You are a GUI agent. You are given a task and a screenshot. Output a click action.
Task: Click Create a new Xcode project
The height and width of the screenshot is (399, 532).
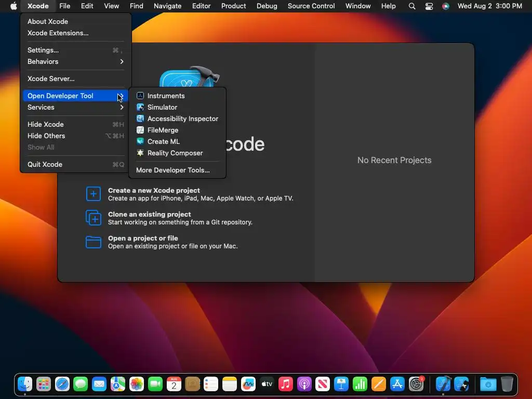pyautogui.click(x=154, y=190)
